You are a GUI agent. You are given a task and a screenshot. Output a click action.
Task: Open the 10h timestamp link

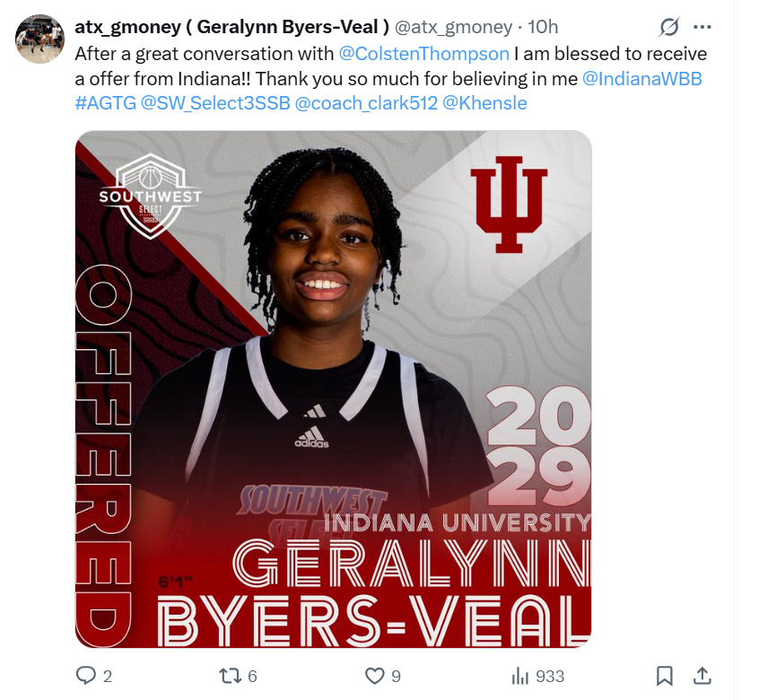[543, 27]
